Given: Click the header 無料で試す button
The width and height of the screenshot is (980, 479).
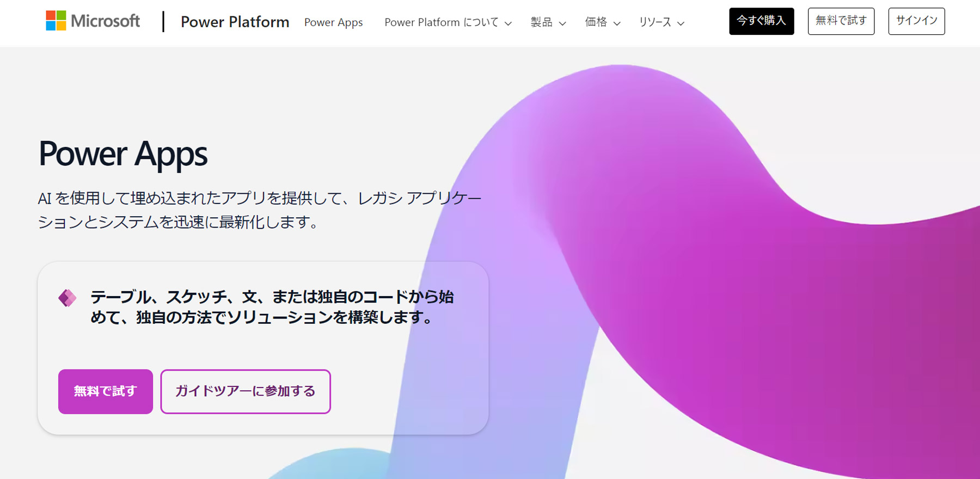Looking at the screenshot, I should pos(841,21).
